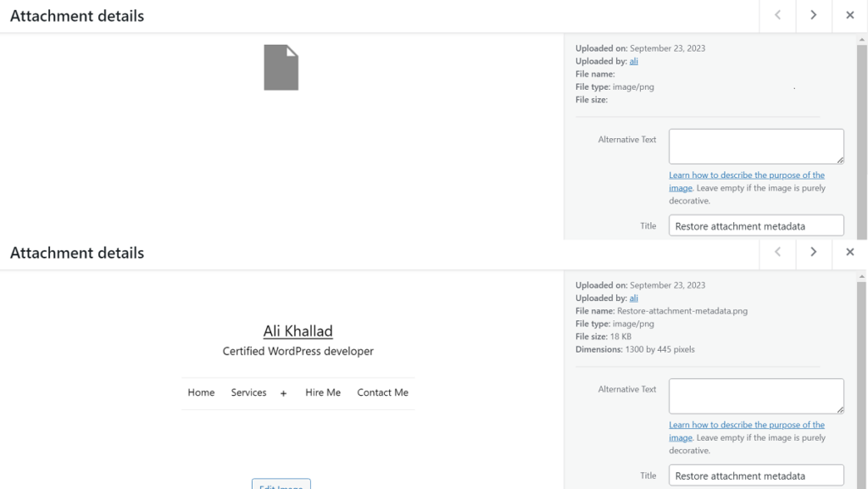Open the 'Learn how to describe' link, bottom panel
This screenshot has height=489, width=868.
click(746, 425)
